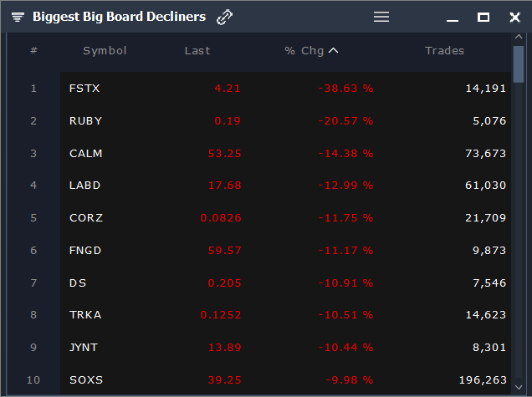Image resolution: width=532 pixels, height=397 pixels.
Task: Sort by the Last column header
Action: pyautogui.click(x=197, y=51)
